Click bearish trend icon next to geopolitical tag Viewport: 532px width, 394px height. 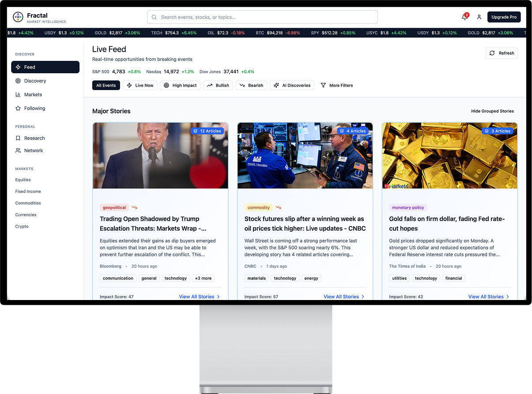[135, 207]
